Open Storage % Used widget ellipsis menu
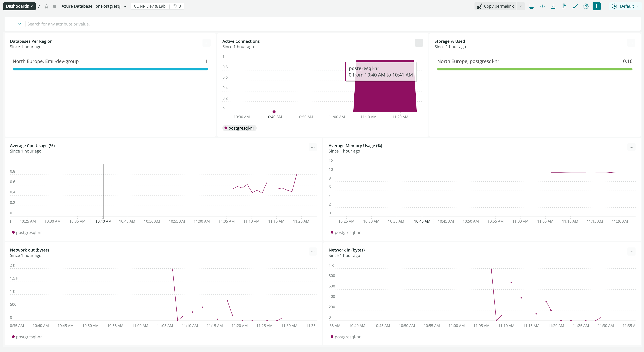Screen dimensions: 644x352 click(631, 43)
